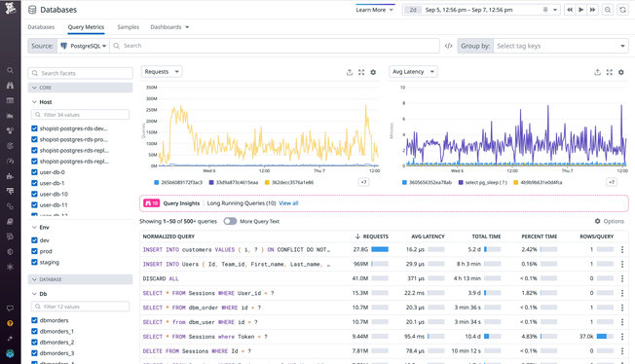Click the 265b6089172f3ac3 blue legend swatch
The height and width of the screenshot is (364, 635).
[157, 183]
